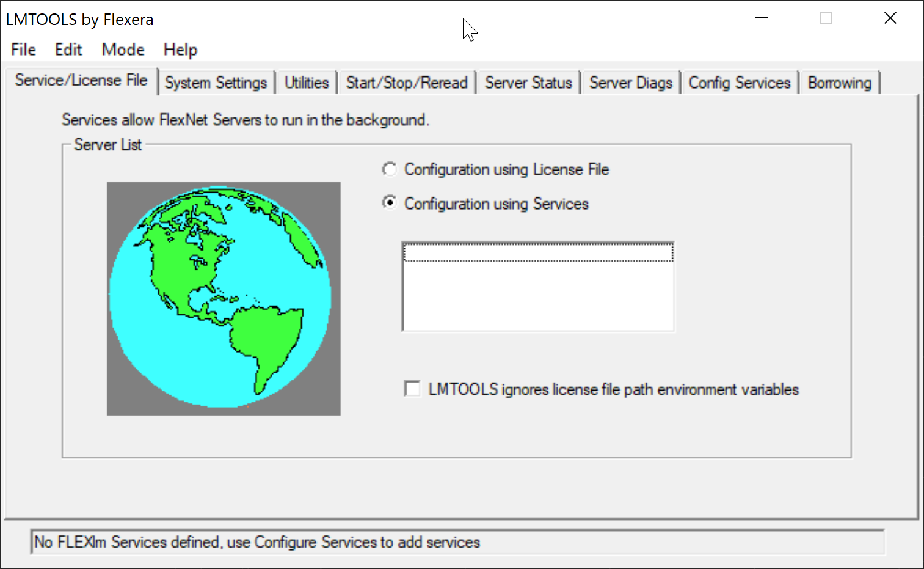Viewport: 924px width, 569px height.
Task: View the Server Status tab
Action: point(528,83)
